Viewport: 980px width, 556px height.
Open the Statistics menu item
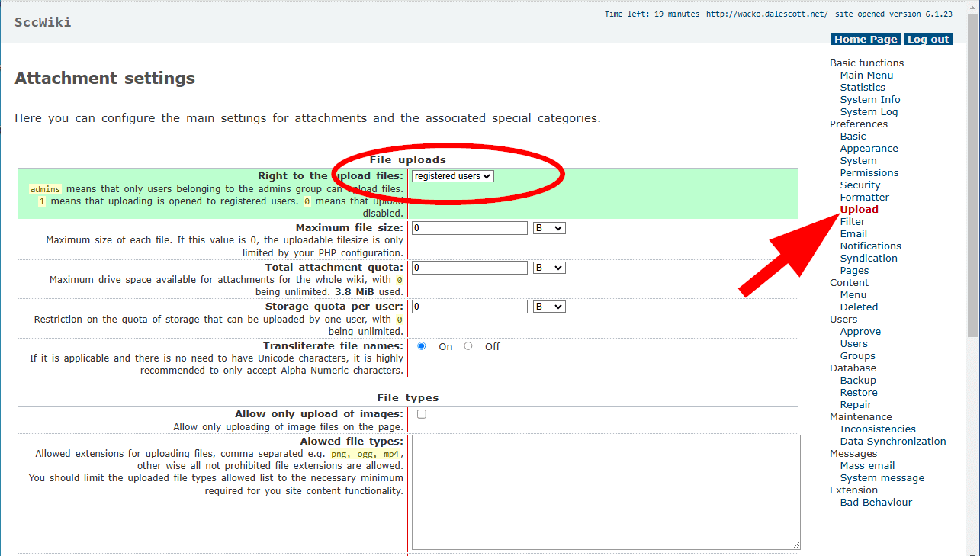(x=863, y=88)
